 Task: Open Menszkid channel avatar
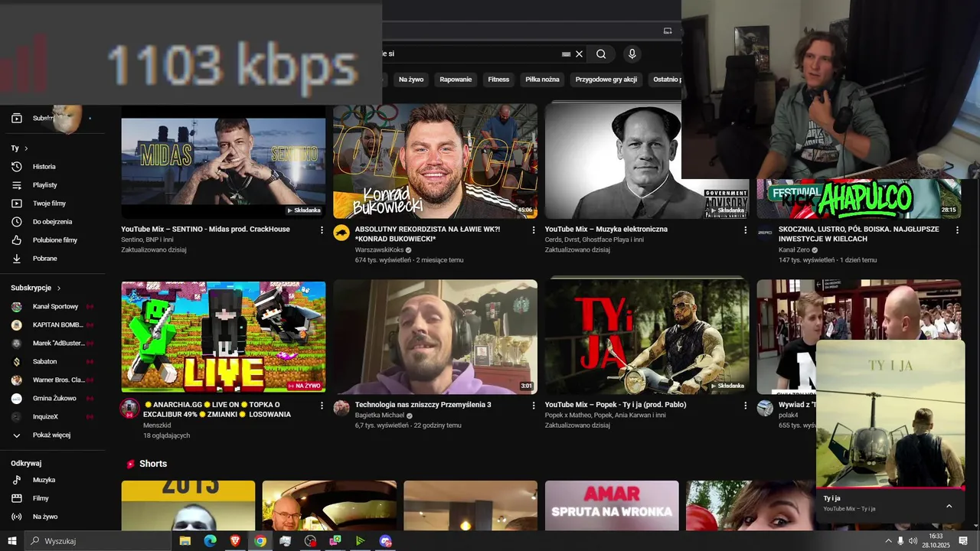point(129,408)
